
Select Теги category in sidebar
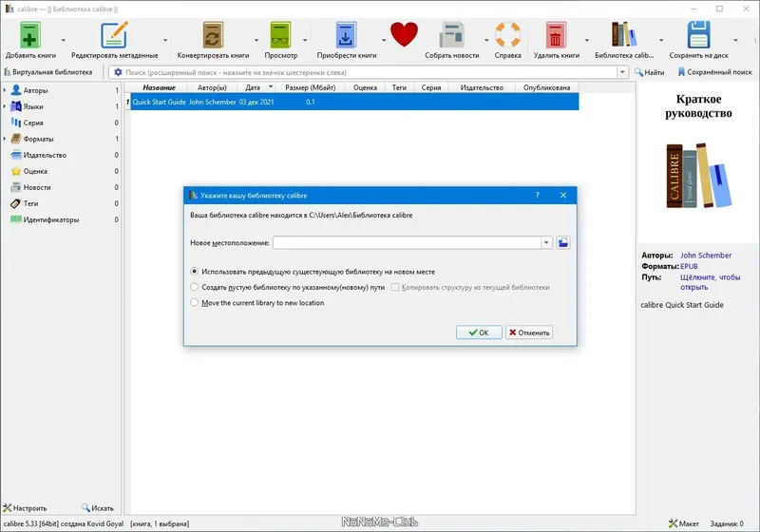point(30,203)
